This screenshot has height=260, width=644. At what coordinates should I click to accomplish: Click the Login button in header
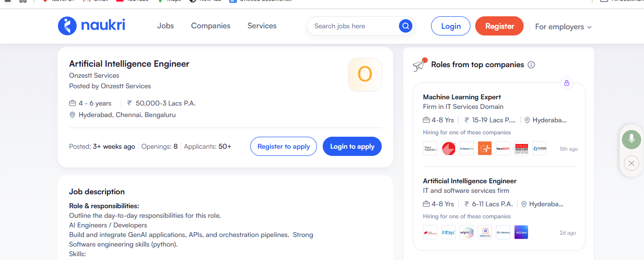tap(451, 26)
